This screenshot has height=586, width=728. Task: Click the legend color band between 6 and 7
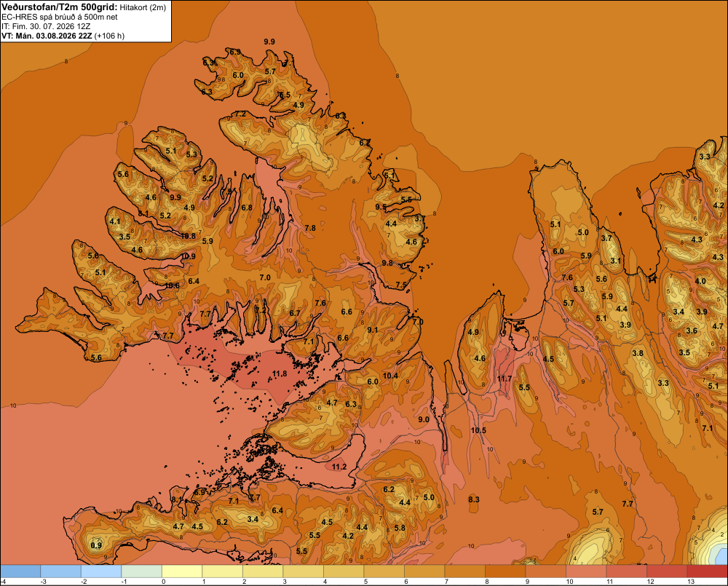coord(424,571)
